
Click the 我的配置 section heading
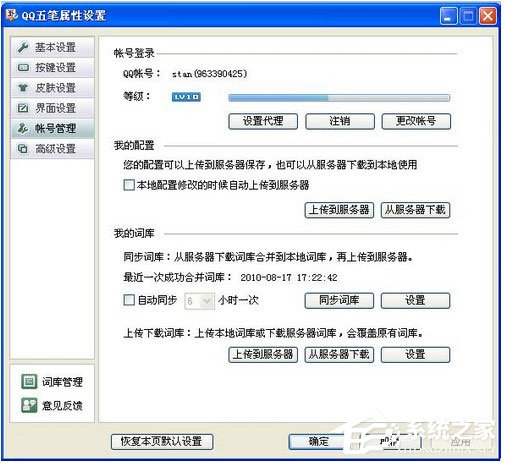[134, 146]
